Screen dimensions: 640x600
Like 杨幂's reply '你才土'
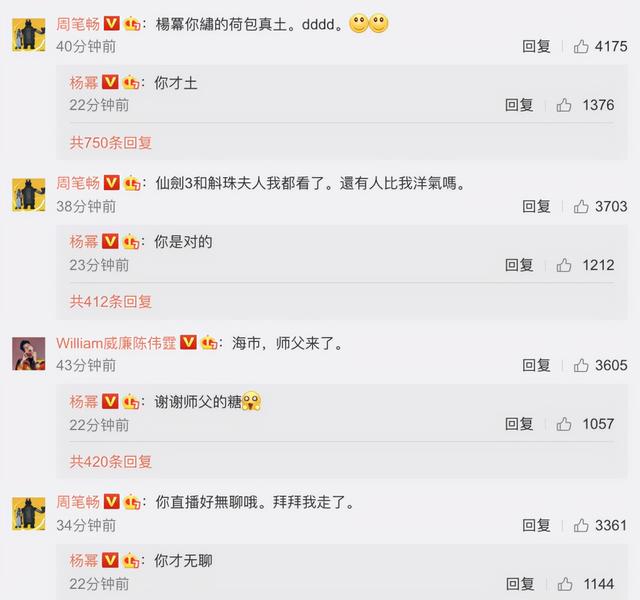564,105
